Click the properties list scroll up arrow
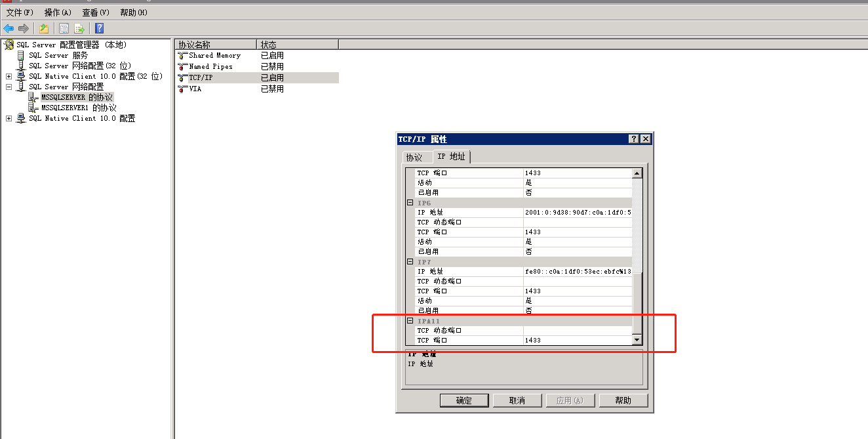The height and width of the screenshot is (439, 868). tap(637, 173)
